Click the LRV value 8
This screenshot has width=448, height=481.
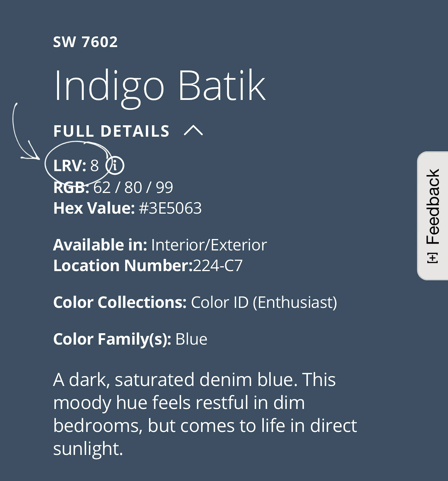pos(94,166)
